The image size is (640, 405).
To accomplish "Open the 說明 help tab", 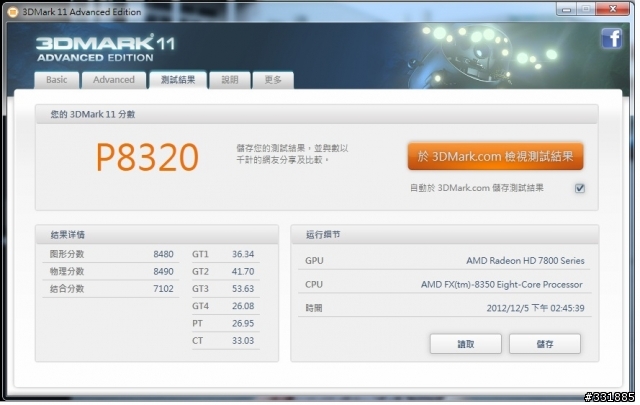I will pyautogui.click(x=229, y=80).
